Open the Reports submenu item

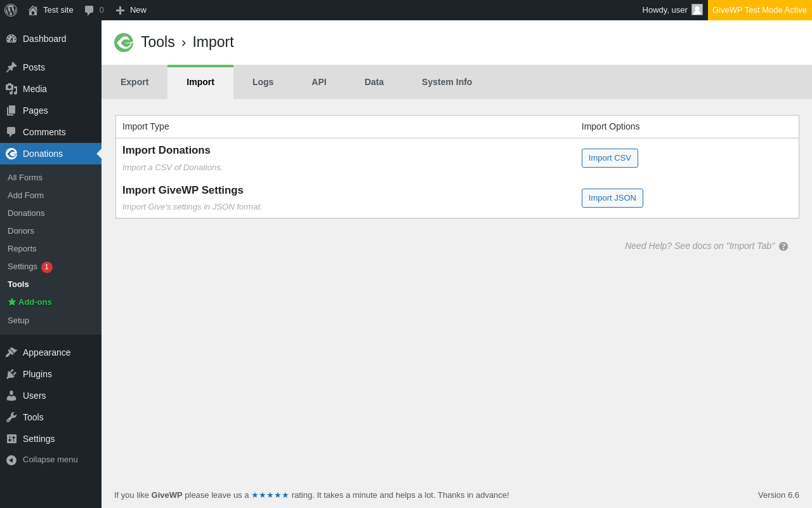(x=22, y=249)
